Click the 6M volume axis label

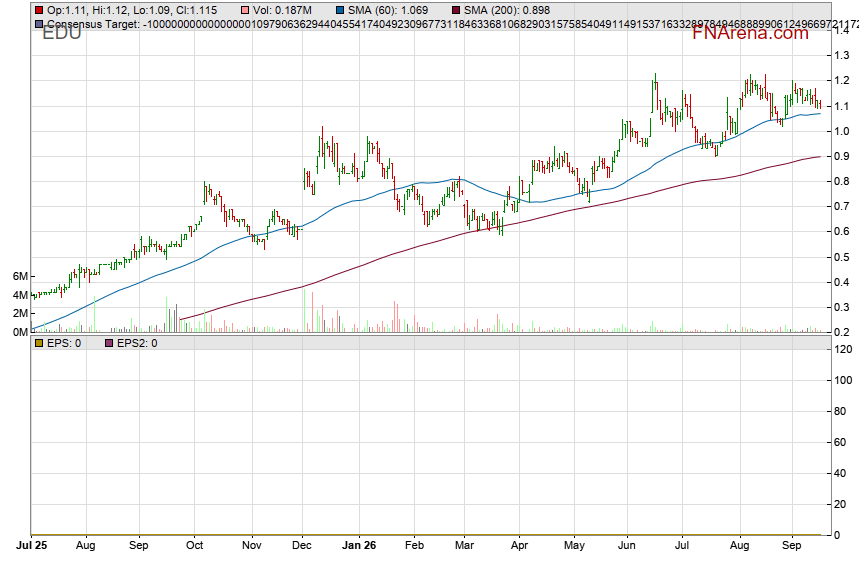(x=20, y=277)
